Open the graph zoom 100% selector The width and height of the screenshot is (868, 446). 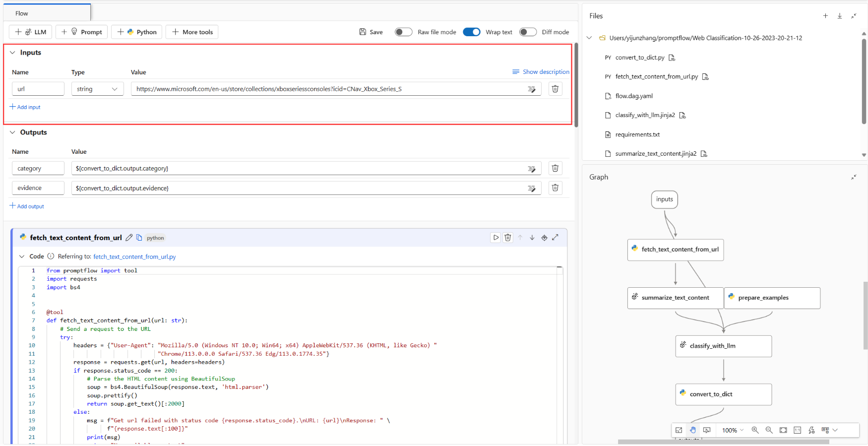pyautogui.click(x=733, y=430)
